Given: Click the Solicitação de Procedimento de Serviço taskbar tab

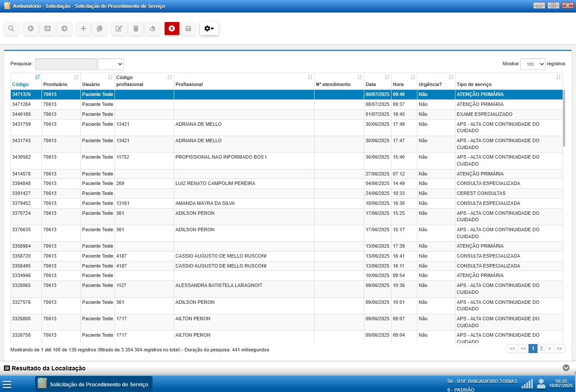Looking at the screenshot, I should [x=94, y=384].
